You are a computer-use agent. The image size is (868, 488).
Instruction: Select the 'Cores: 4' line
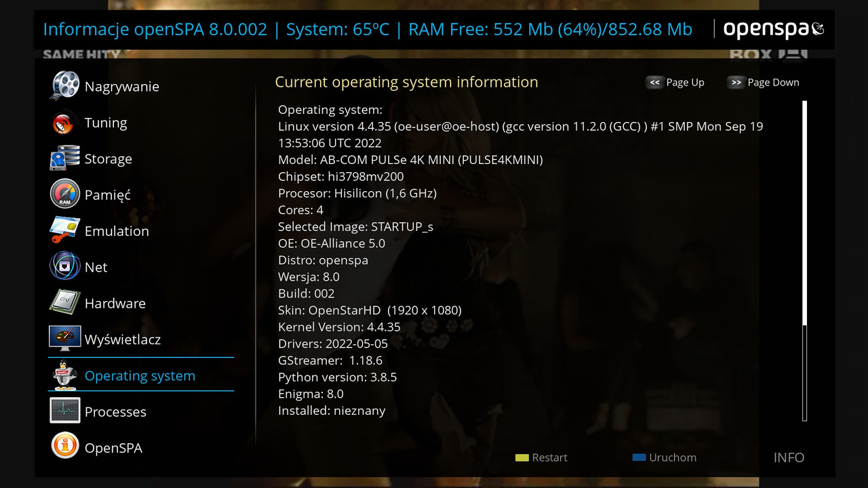pos(300,209)
